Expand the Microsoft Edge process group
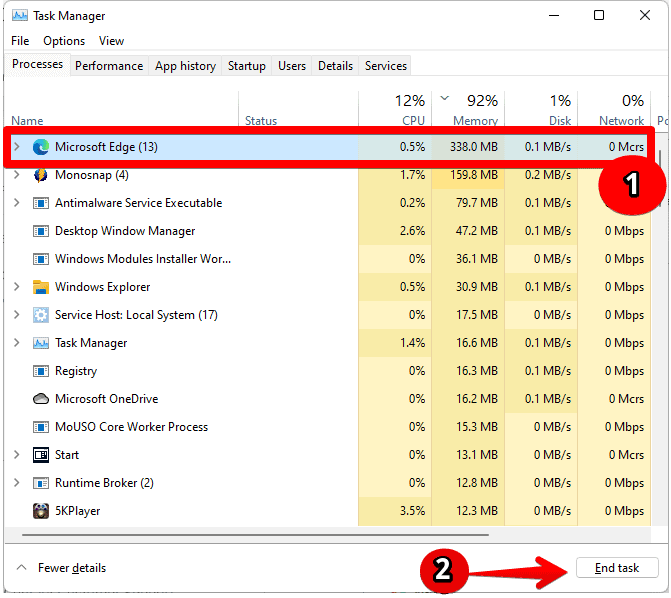The image size is (671, 598). click(16, 147)
